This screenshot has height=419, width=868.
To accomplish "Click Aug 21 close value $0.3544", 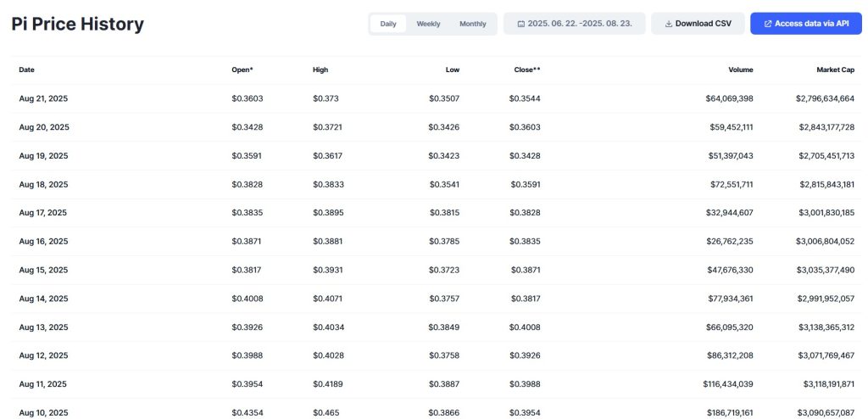I will tap(525, 98).
